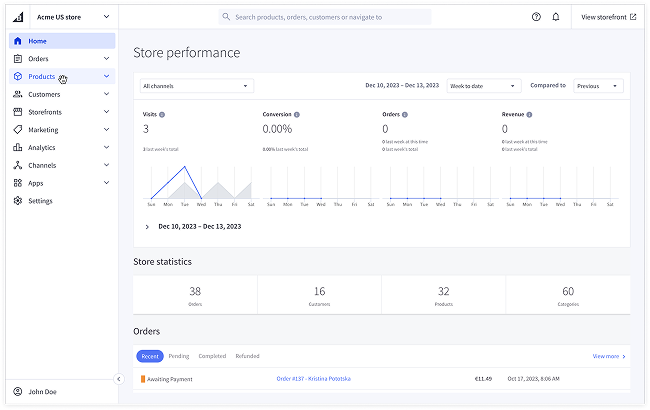
Task: Click the 32 Products statistic card
Action: [444, 295]
